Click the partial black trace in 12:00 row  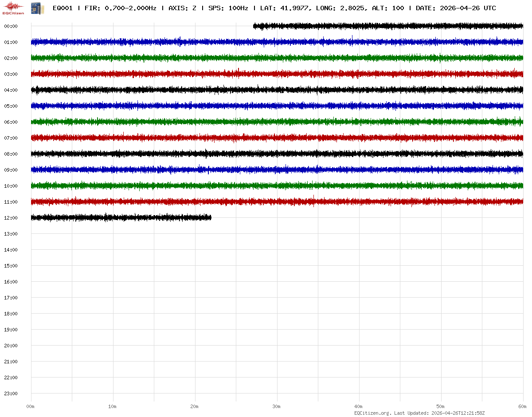pos(121,217)
